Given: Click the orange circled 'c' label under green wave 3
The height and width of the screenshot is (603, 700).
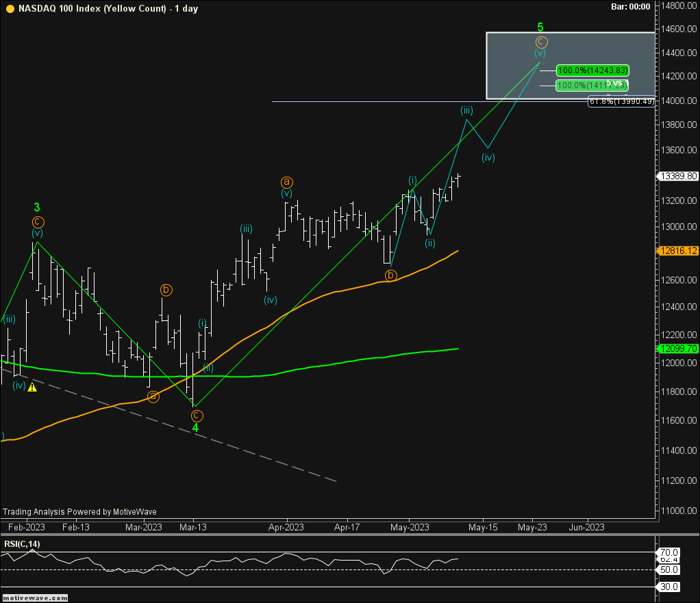Looking at the screenshot, I should (x=38, y=222).
